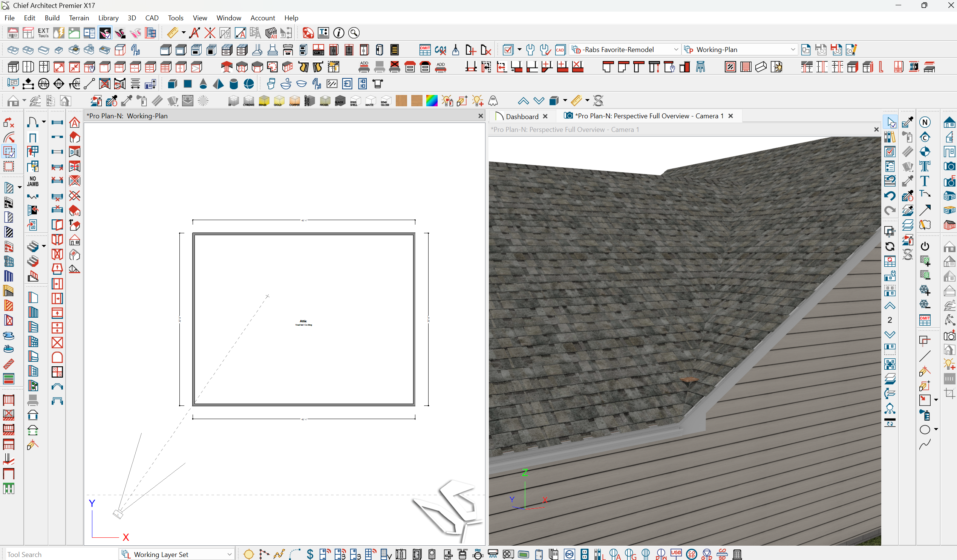Toggle the wrench with red checkmark icon

(545, 50)
